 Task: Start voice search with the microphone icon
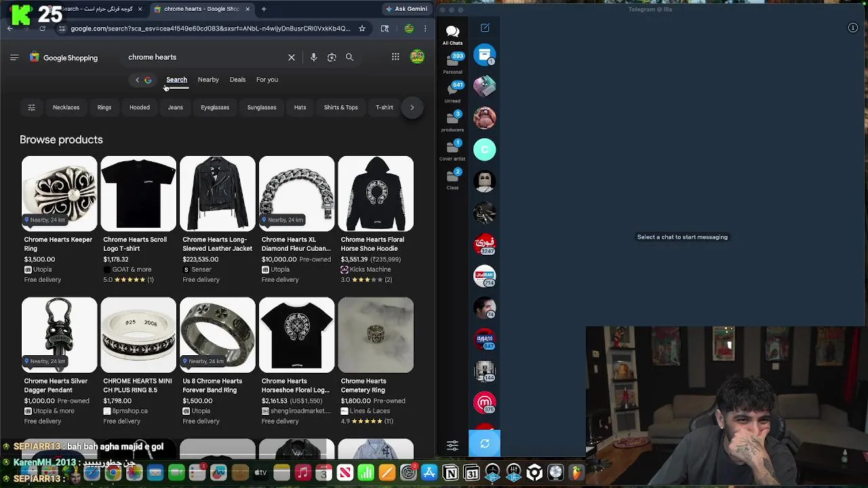tap(313, 58)
